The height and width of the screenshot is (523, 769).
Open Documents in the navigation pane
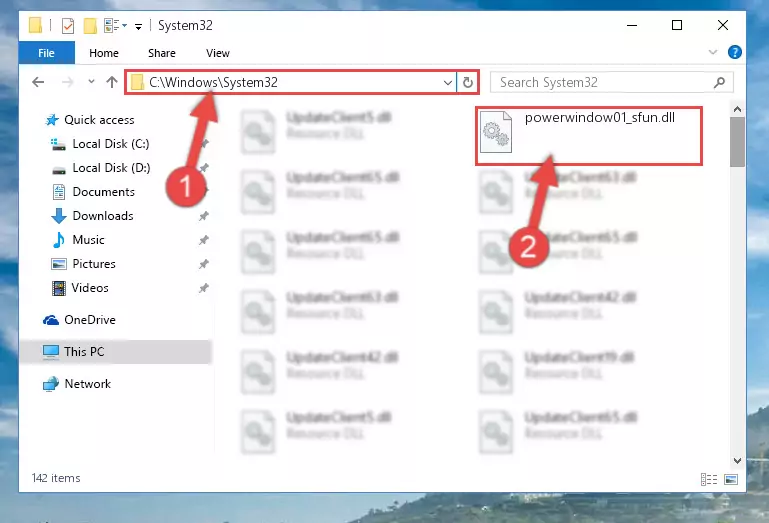[103, 192]
